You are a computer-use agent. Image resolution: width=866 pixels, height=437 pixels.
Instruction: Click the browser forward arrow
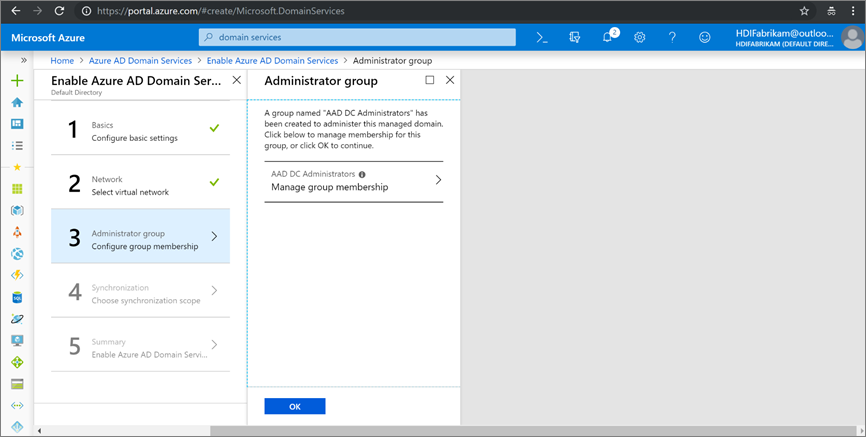click(x=37, y=11)
